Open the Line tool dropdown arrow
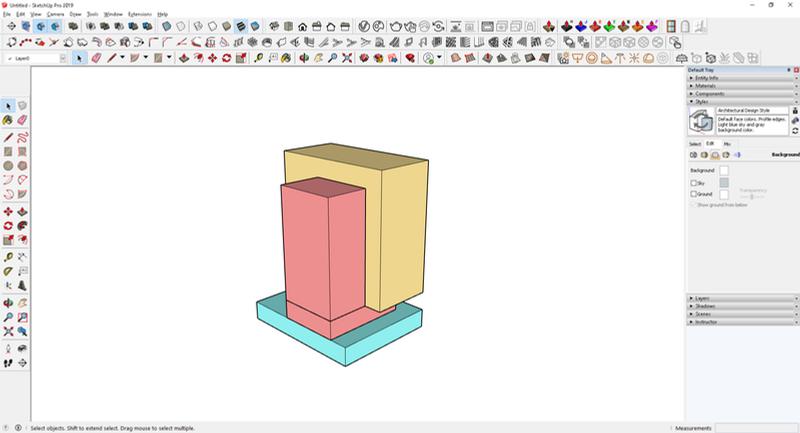Viewport: 800px width, 433px height. click(x=122, y=58)
